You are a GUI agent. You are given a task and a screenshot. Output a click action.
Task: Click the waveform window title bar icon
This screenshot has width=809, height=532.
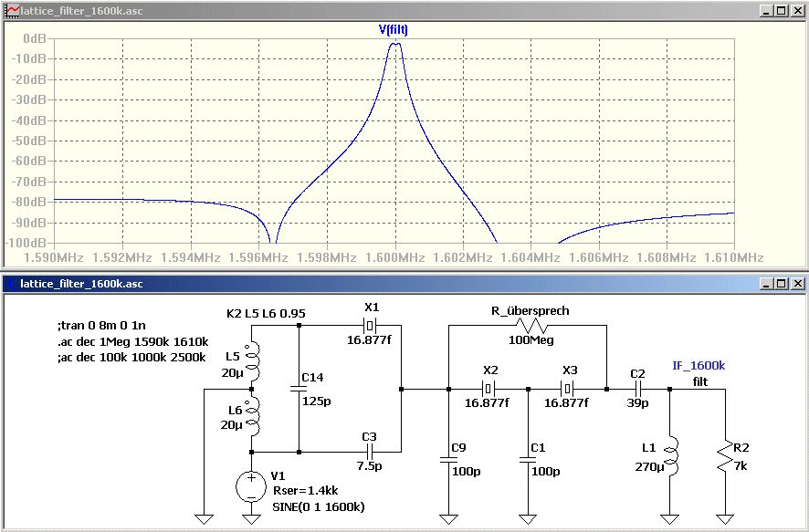click(11, 10)
